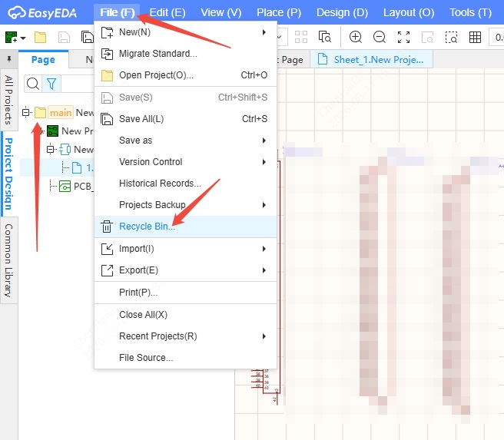Select the New schematic tree item

click(77, 149)
